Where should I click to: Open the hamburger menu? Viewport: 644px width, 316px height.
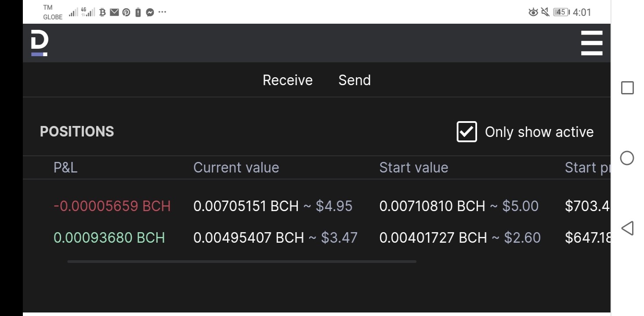[592, 43]
